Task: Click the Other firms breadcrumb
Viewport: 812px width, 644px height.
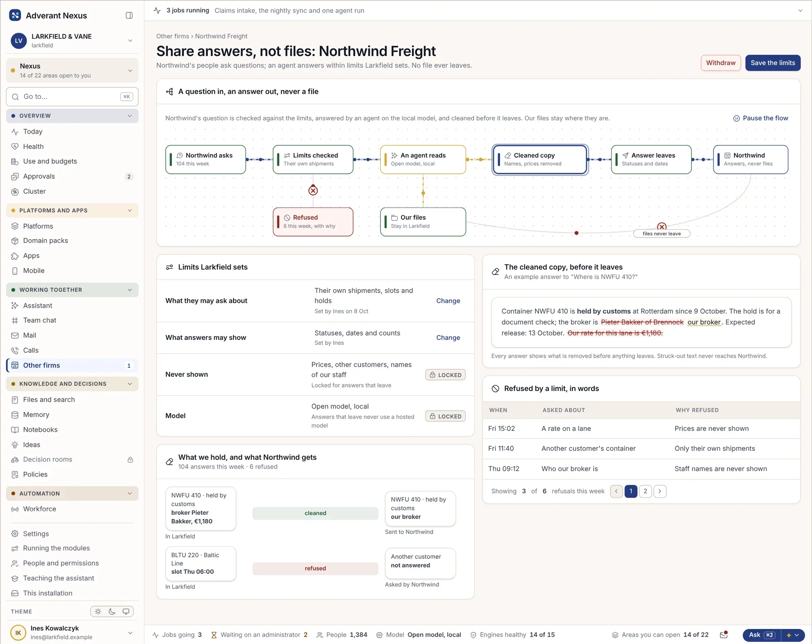Action: [x=173, y=36]
